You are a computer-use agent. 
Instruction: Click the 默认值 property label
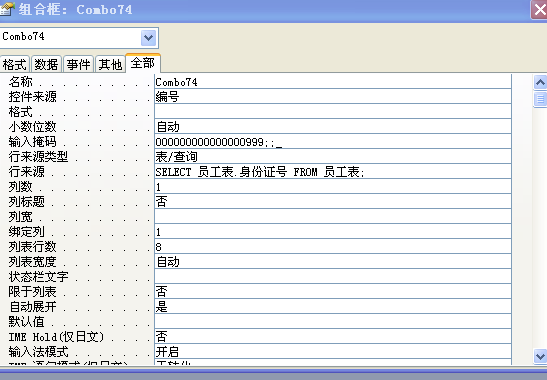[x=27, y=322]
